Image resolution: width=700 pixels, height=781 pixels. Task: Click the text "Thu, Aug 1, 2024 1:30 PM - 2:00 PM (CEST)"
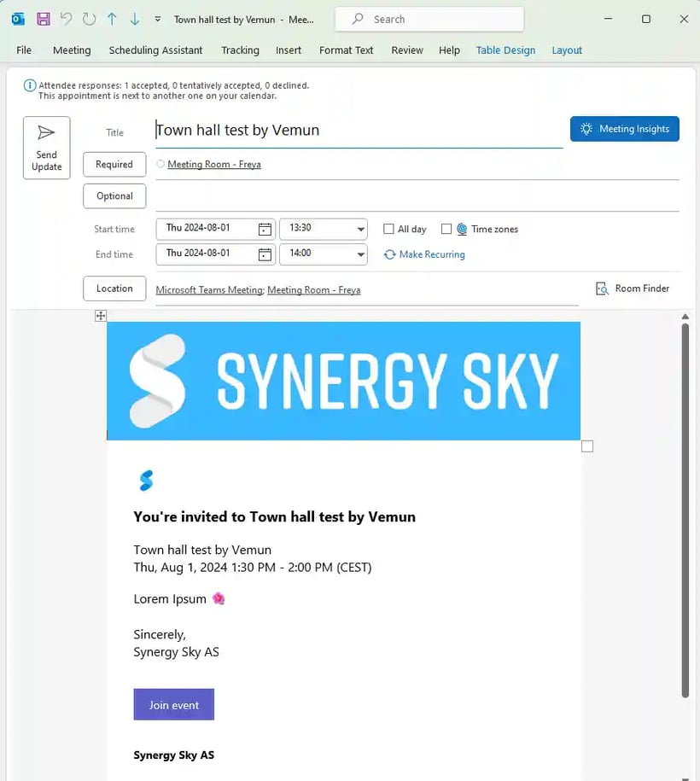(x=253, y=568)
